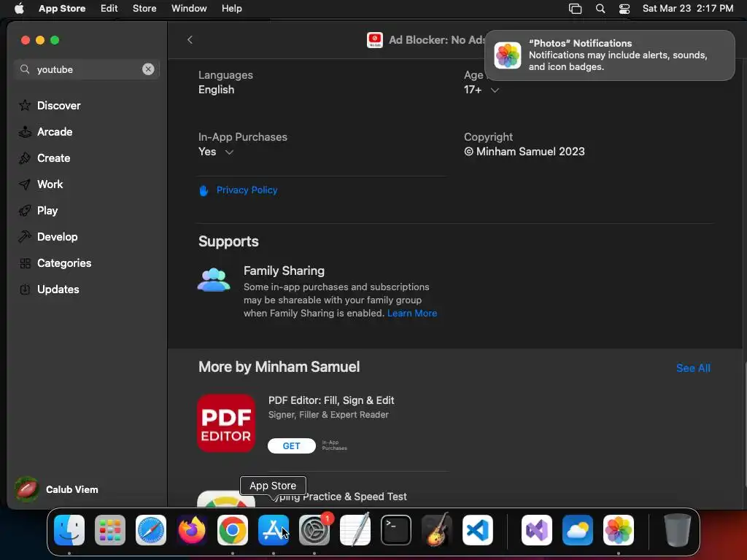Launch GarageBand from the Dock
The image size is (747, 560).
(x=437, y=530)
